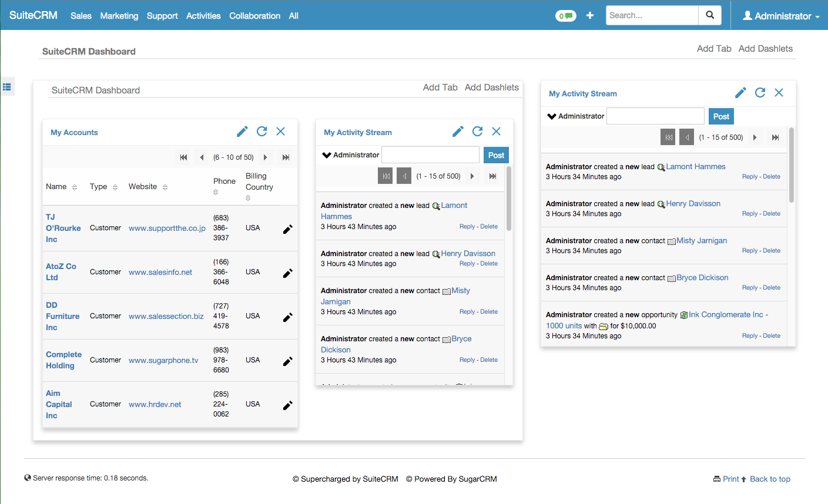Expand Administrator chevron in right stream
Viewport: 828px width, 504px height.
(x=552, y=116)
